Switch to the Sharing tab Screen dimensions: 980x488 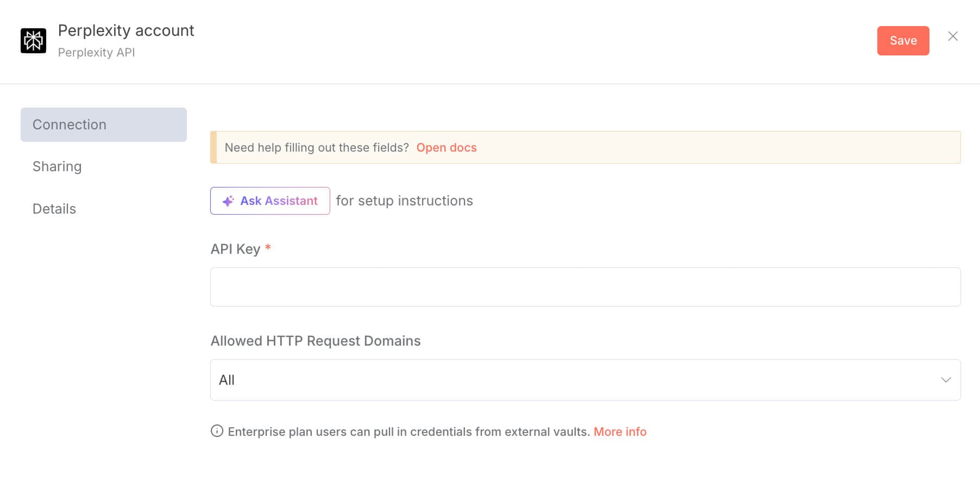tap(57, 166)
